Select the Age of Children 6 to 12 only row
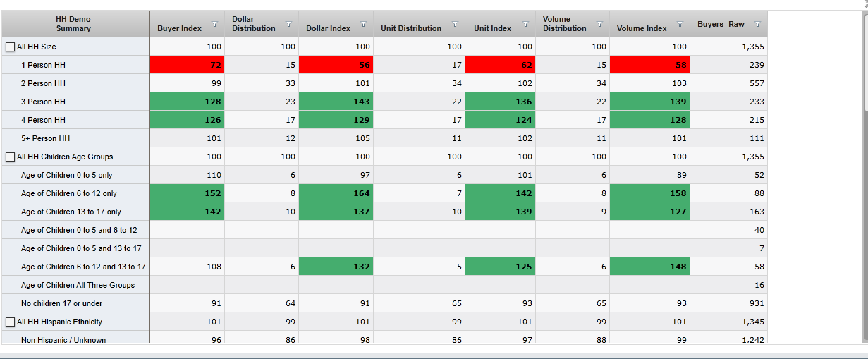 click(x=68, y=193)
